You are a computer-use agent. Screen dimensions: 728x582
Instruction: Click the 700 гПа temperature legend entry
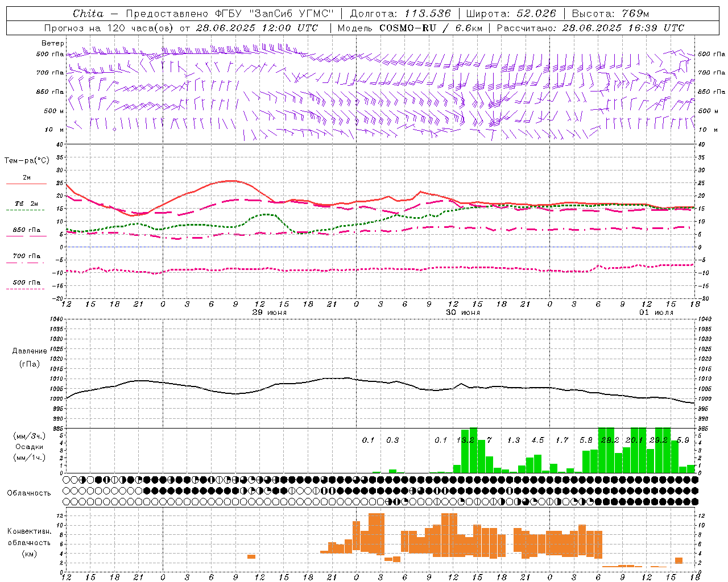(27, 256)
